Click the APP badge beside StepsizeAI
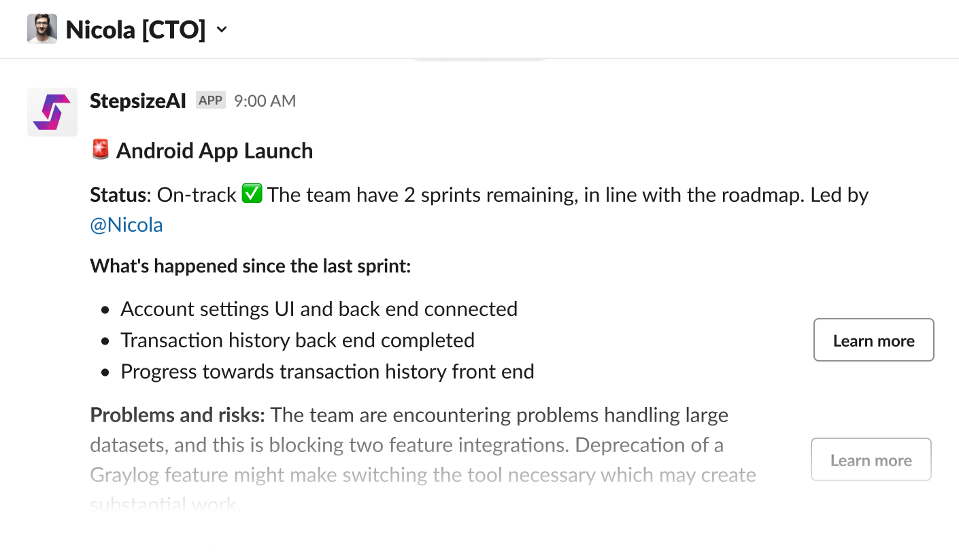 pos(210,101)
